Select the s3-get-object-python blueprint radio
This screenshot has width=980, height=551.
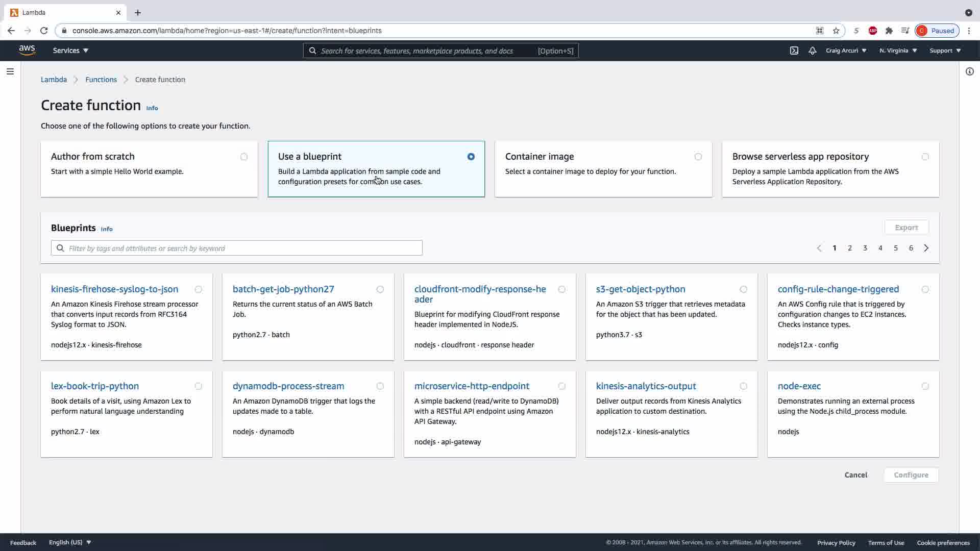click(743, 289)
